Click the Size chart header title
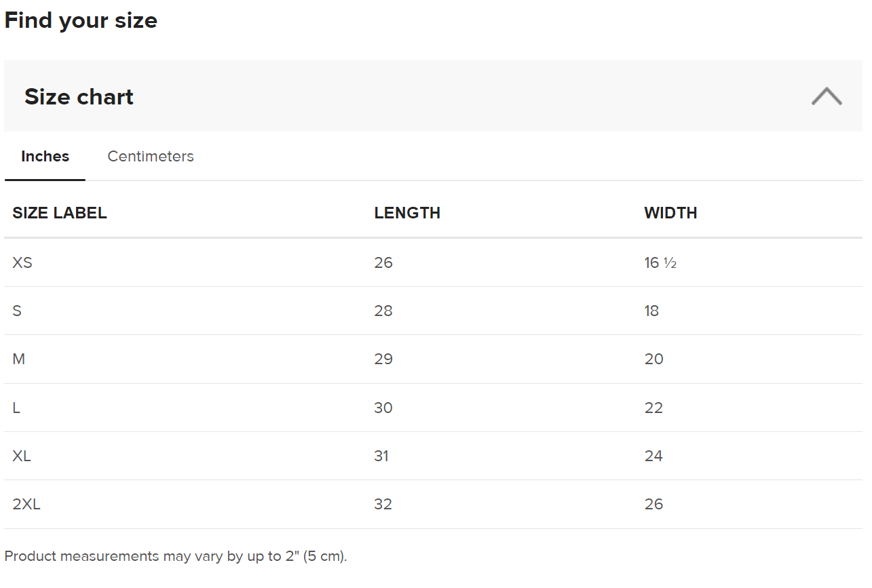 coord(79,97)
